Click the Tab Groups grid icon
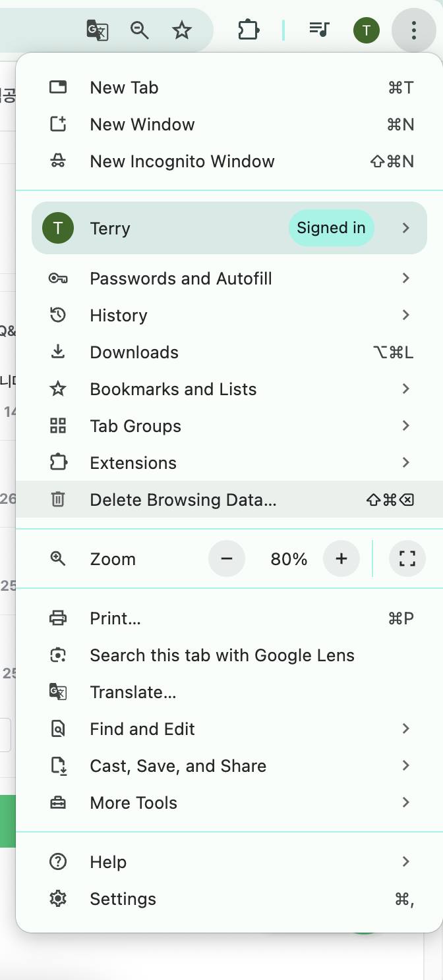Viewport: 443px width, 980px height. point(58,425)
